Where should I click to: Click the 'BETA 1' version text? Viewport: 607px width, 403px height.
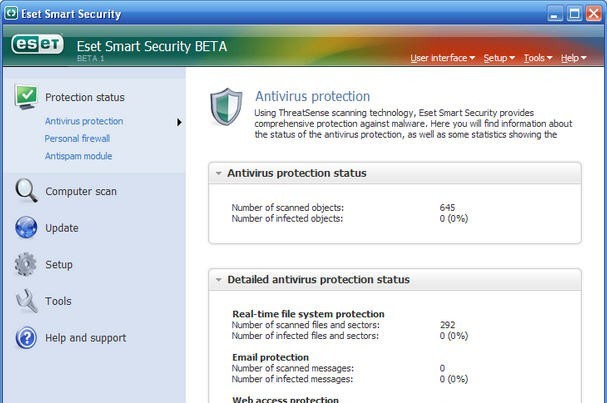(90, 58)
